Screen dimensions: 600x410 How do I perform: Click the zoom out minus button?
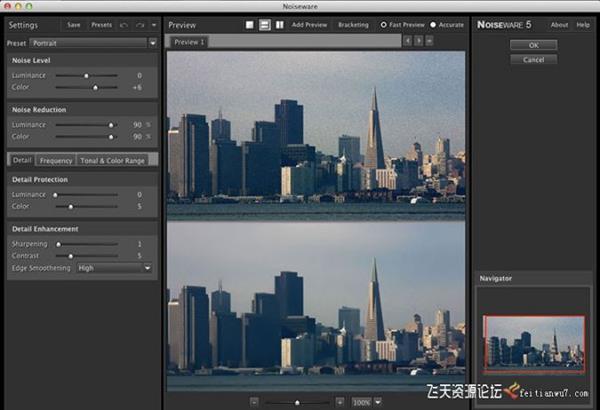pyautogui.click(x=255, y=401)
